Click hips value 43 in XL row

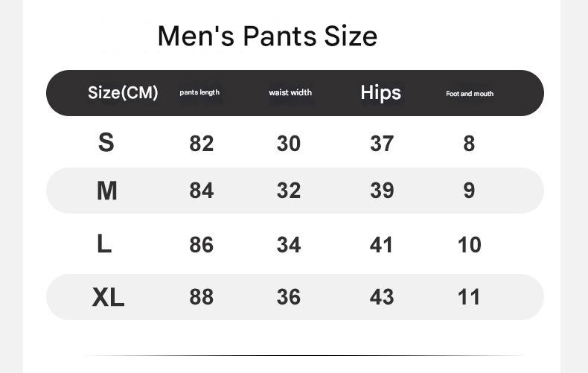tap(382, 297)
